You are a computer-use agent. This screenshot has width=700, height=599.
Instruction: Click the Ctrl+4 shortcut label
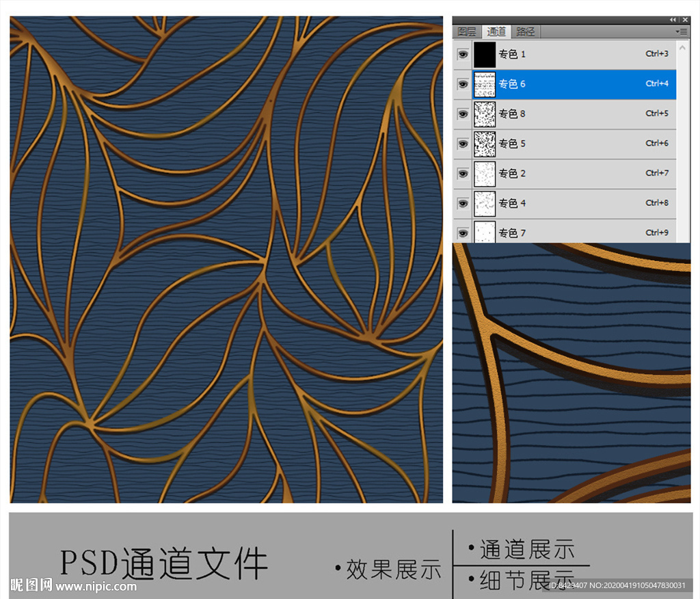click(x=657, y=83)
